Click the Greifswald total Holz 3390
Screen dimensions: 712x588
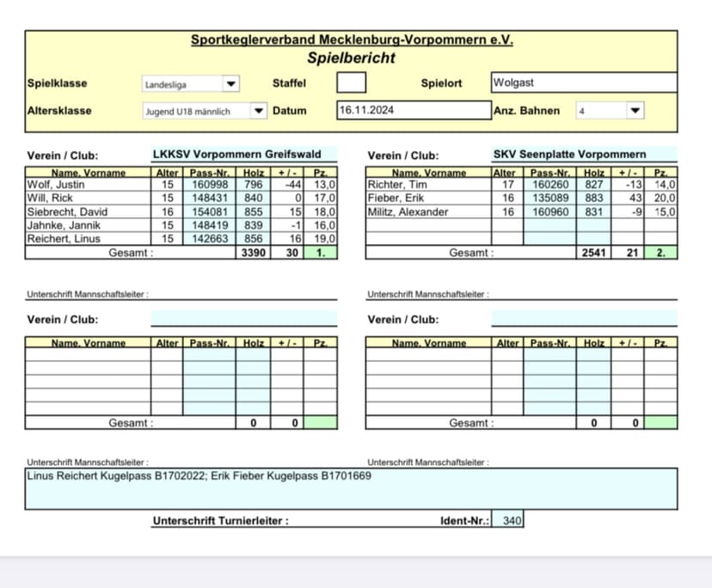tap(253, 253)
